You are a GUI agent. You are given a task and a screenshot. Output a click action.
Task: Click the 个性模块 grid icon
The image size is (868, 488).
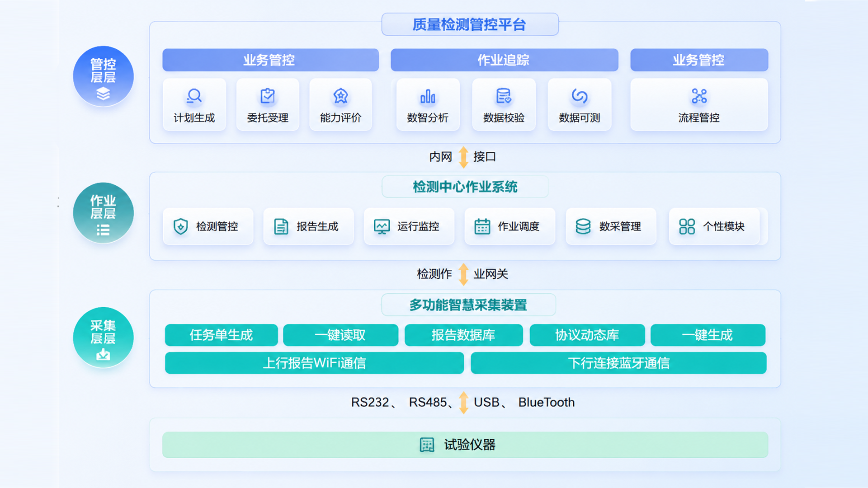click(687, 226)
